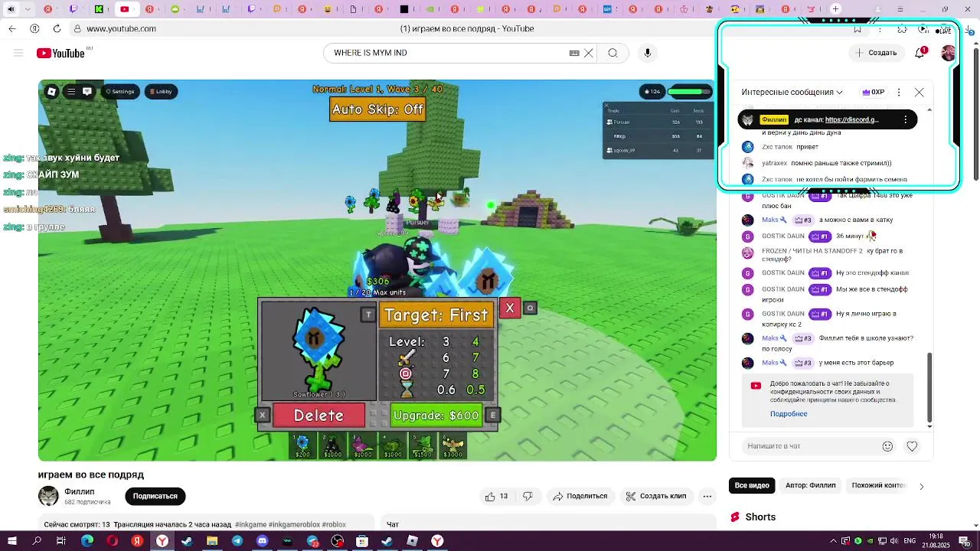Click the address bar with www.youtube.com
Screen dimensions: 980x551
(x=121, y=28)
